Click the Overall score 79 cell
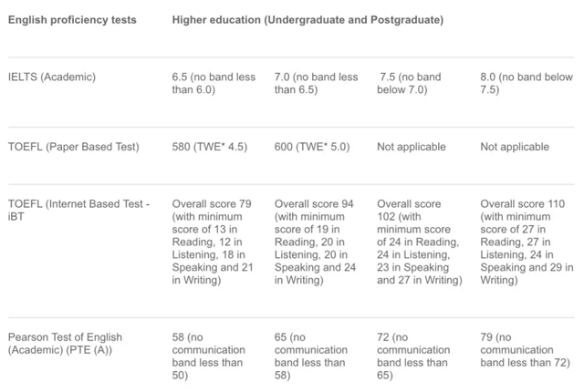 213,242
